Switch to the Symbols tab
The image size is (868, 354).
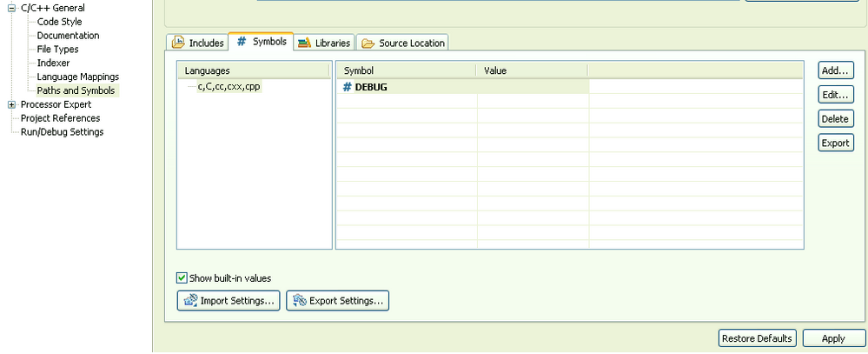click(x=261, y=42)
